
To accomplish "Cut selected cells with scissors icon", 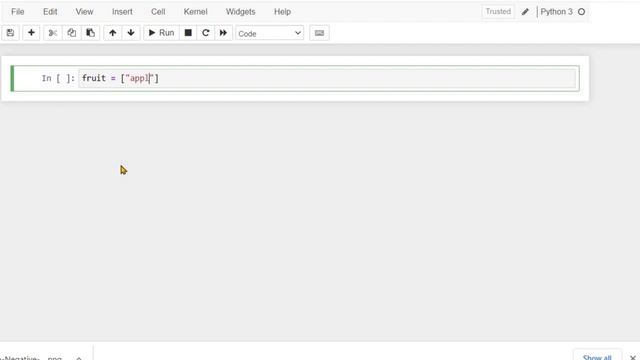I will (53, 33).
